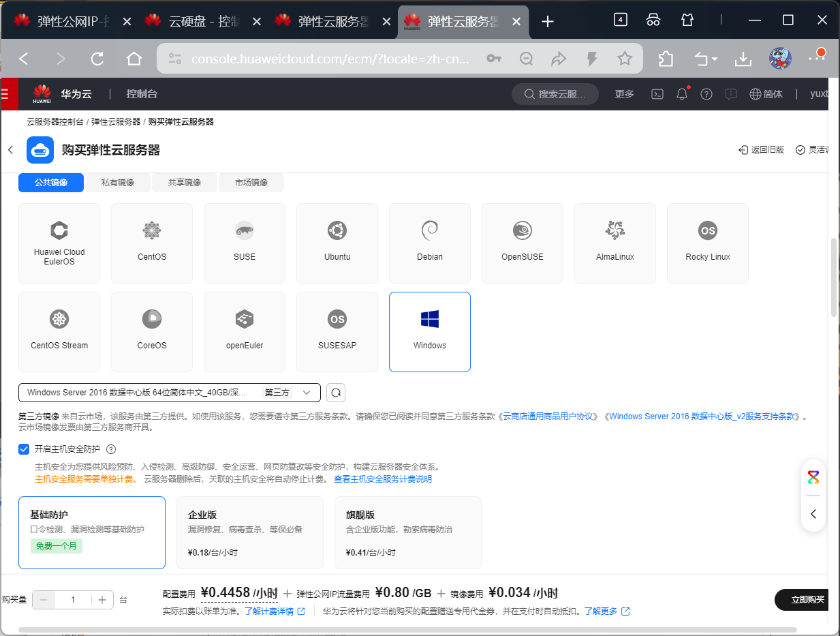This screenshot has height=636, width=840.
Task: Select the openEuler image card
Action: [x=245, y=332]
